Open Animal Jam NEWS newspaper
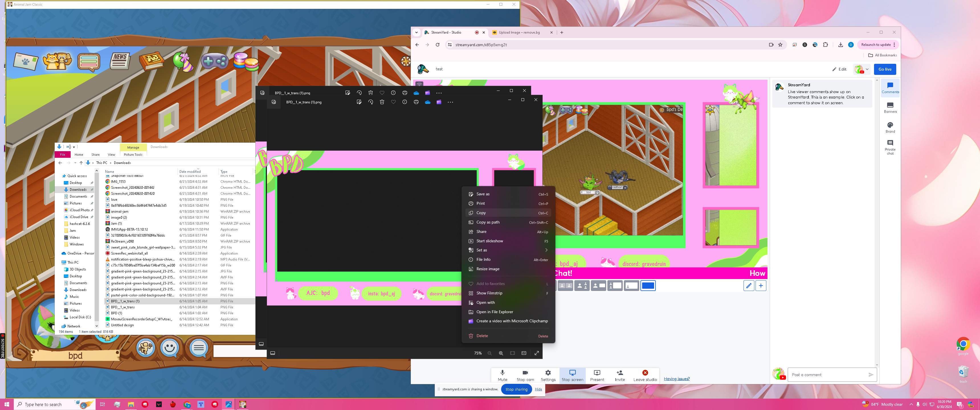The height and width of the screenshot is (410, 980). click(x=120, y=61)
